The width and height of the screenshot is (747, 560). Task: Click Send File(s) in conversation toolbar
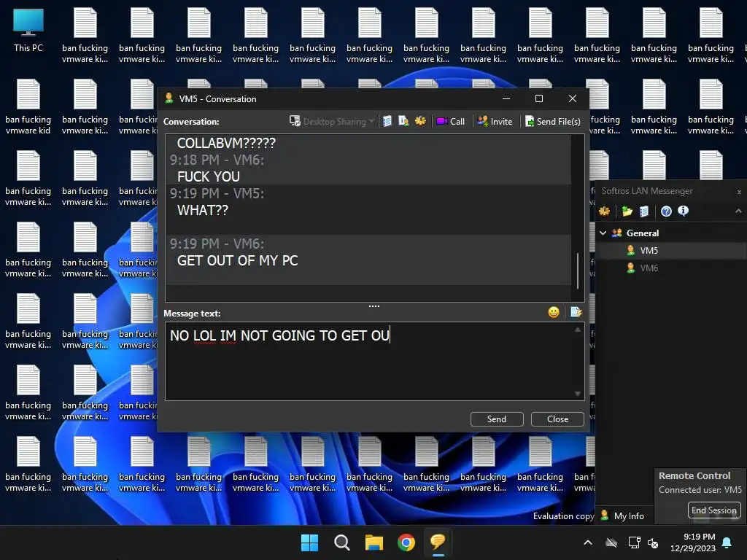[553, 122]
